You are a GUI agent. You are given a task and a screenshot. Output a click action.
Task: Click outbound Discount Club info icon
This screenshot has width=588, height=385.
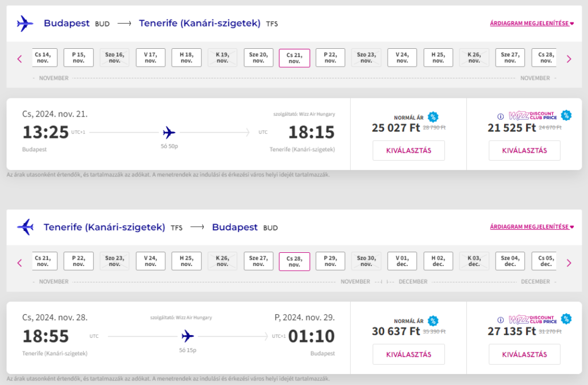point(500,116)
